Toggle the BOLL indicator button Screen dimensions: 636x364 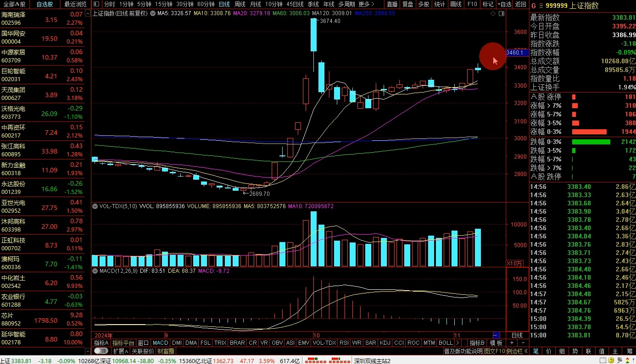[446, 343]
